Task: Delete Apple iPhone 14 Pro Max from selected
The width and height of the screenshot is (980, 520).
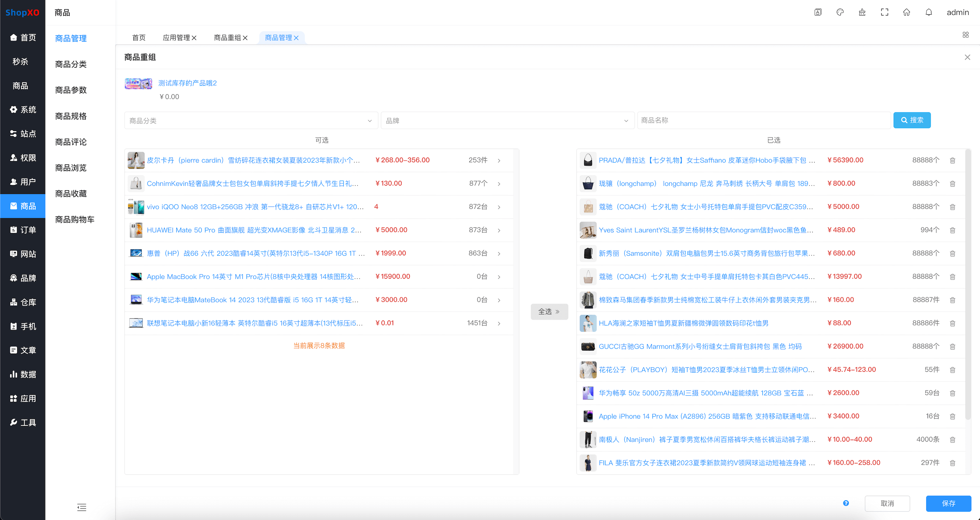Action: point(952,416)
